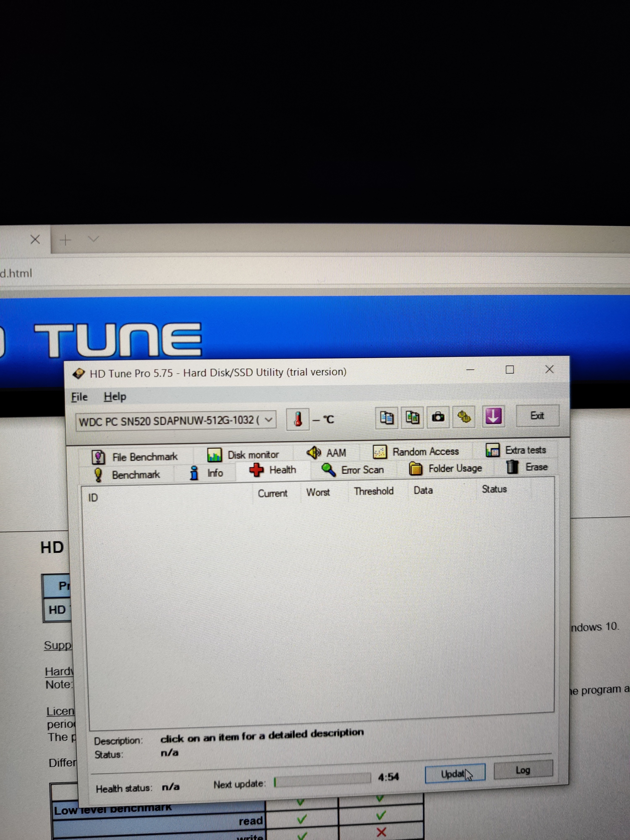
Task: Open the Erase tab
Action: [x=527, y=467]
